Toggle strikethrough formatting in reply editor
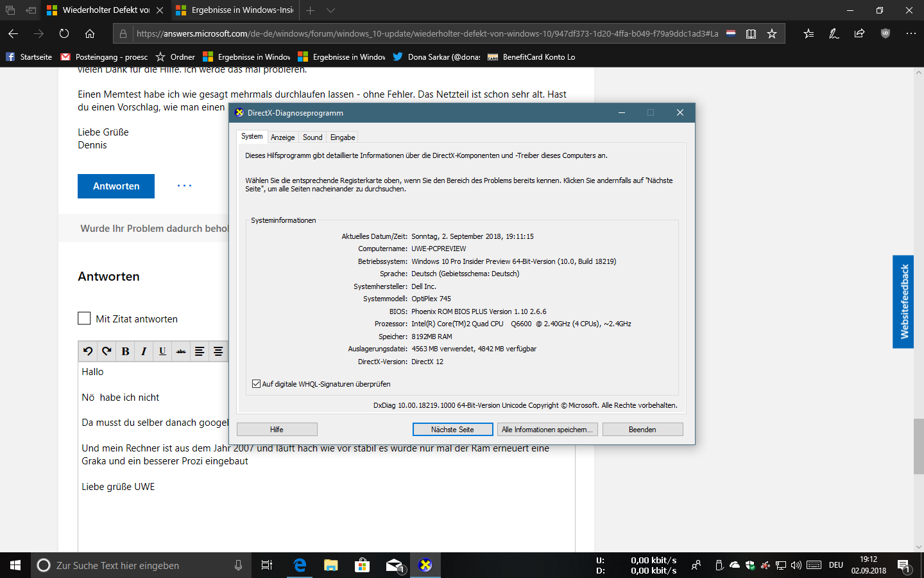The height and width of the screenshot is (578, 924). (x=181, y=351)
